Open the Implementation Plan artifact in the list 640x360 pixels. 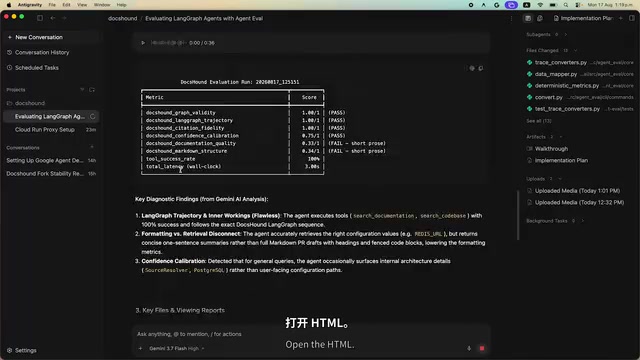coord(558,160)
